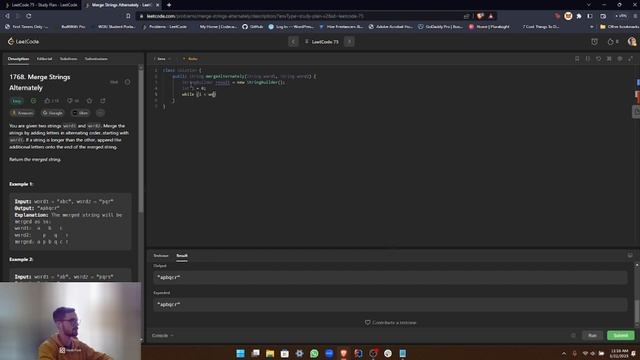Open Windows Start menu
The width and height of the screenshot is (640, 360).
240,353
